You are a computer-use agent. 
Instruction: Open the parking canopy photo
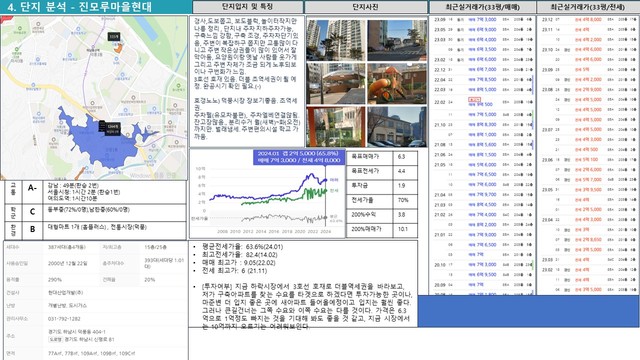[x=336, y=84]
